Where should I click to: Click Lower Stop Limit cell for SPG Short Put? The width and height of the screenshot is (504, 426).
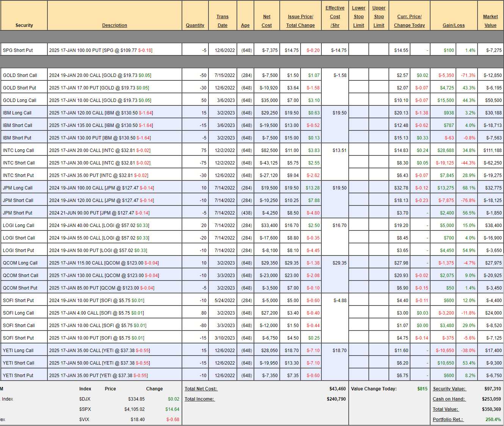pyautogui.click(x=358, y=50)
